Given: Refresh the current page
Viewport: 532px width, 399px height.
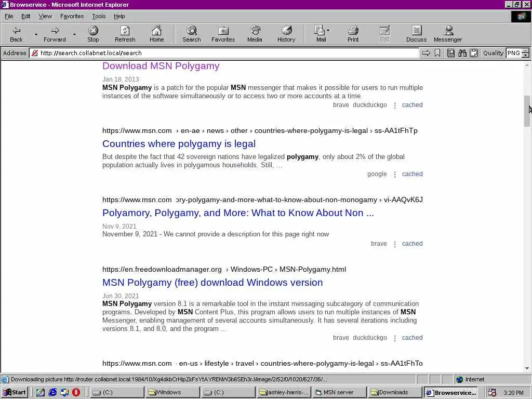Looking at the screenshot, I should tap(125, 34).
